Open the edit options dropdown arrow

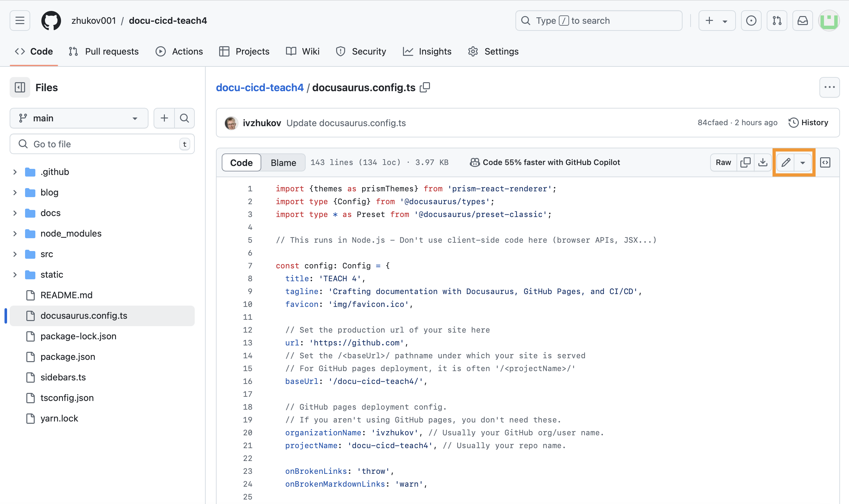(802, 163)
